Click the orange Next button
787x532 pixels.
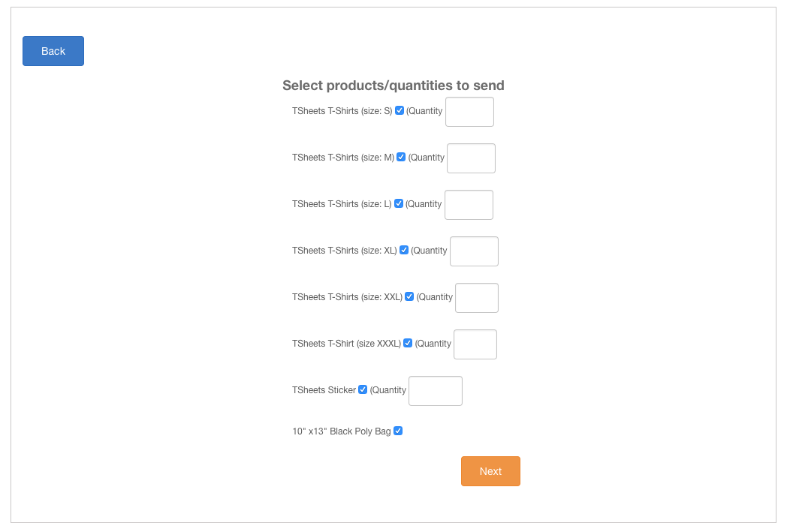tap(490, 471)
